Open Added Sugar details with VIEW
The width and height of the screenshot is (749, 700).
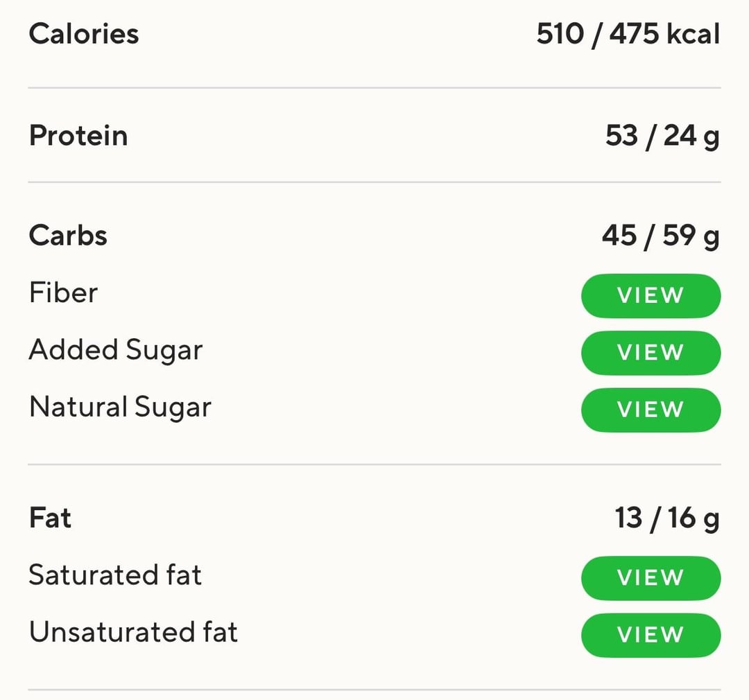tap(651, 353)
